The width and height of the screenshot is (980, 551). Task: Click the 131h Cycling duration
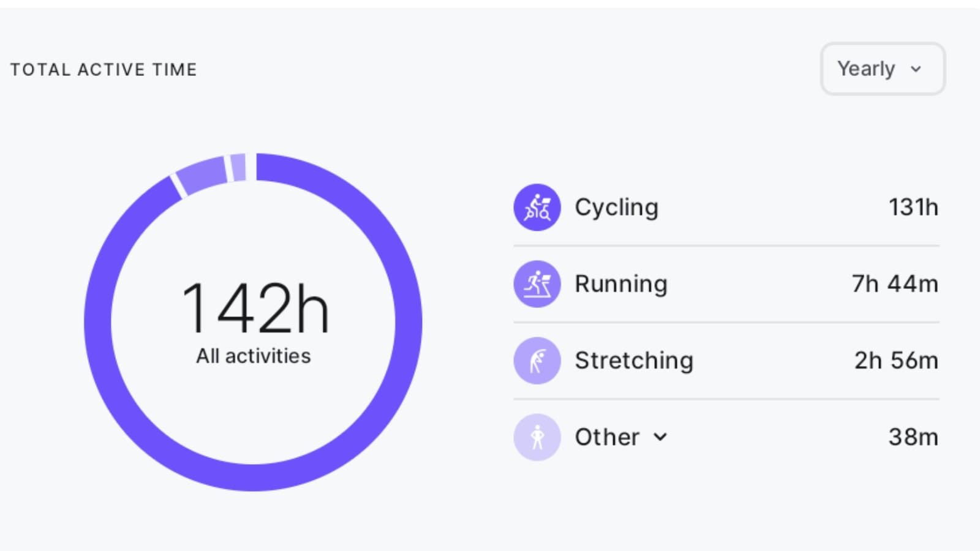(x=913, y=208)
